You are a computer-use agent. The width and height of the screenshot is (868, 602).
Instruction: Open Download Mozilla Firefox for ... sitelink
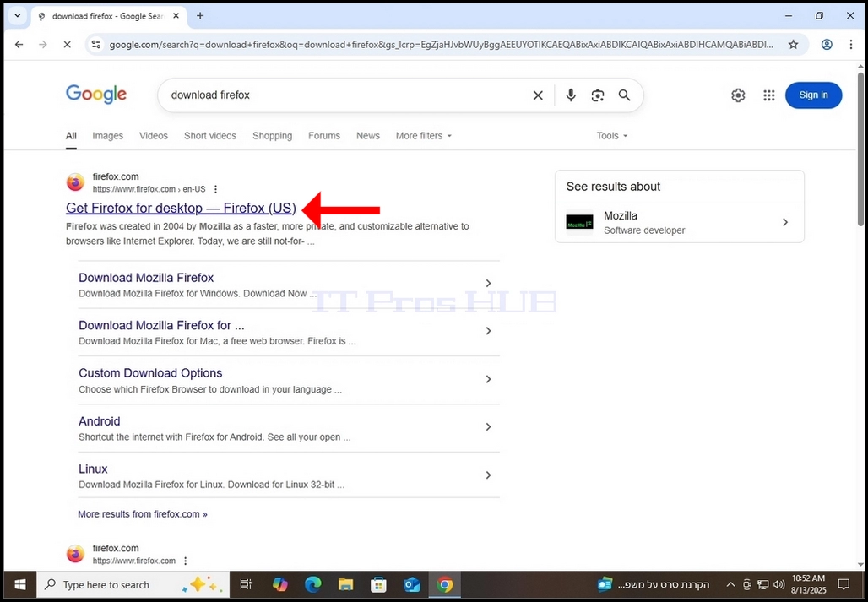click(x=161, y=325)
